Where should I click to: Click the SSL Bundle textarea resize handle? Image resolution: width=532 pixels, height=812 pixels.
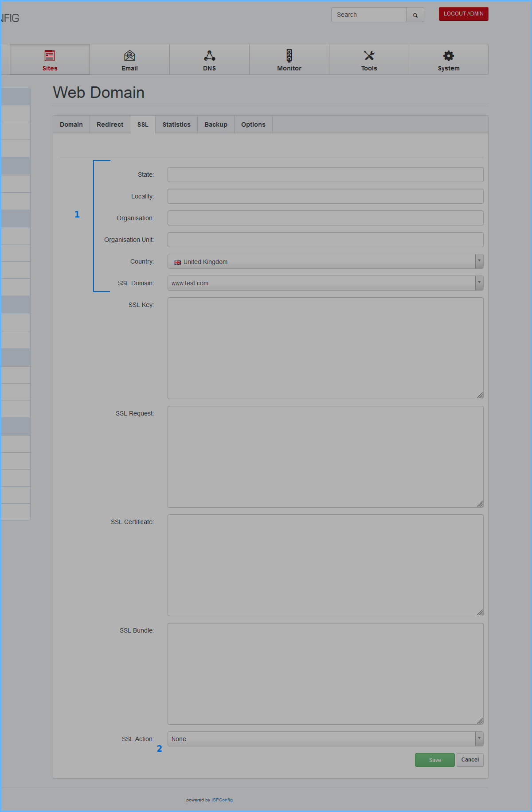coord(480,721)
